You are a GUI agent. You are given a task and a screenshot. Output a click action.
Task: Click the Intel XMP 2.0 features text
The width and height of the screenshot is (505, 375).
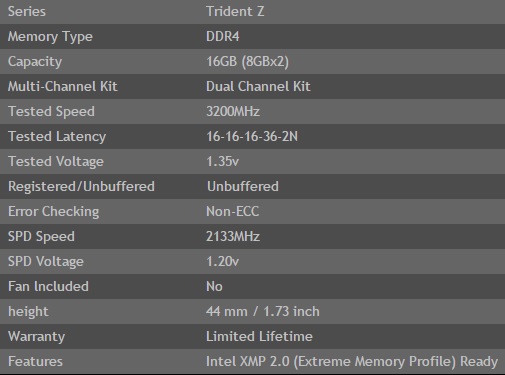[352, 362]
